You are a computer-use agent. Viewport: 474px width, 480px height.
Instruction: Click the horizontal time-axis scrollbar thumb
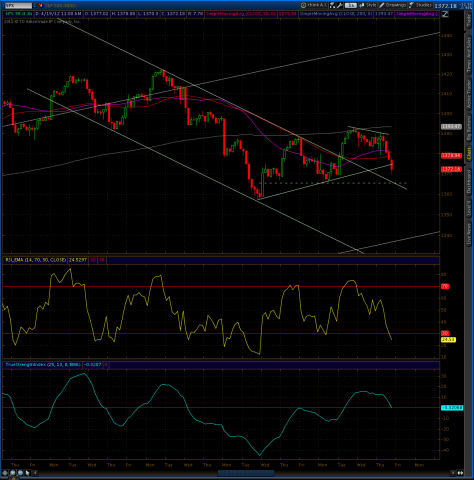pyautogui.click(x=246, y=473)
